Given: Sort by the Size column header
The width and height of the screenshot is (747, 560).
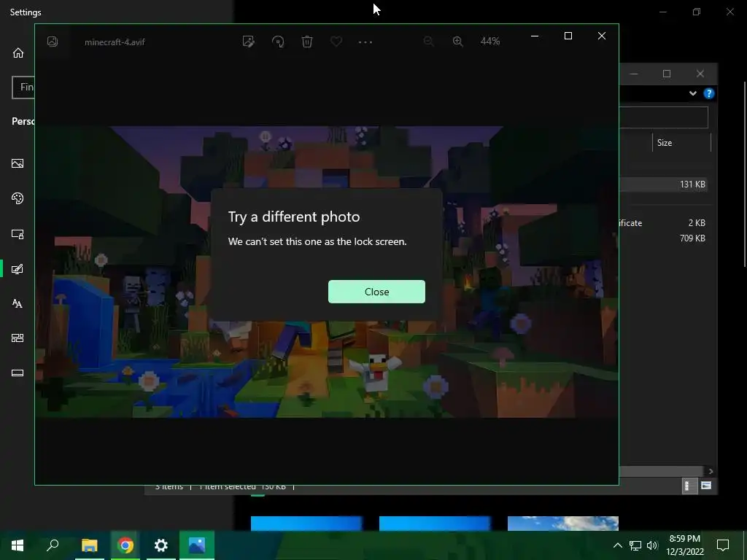Looking at the screenshot, I should pyautogui.click(x=681, y=142).
